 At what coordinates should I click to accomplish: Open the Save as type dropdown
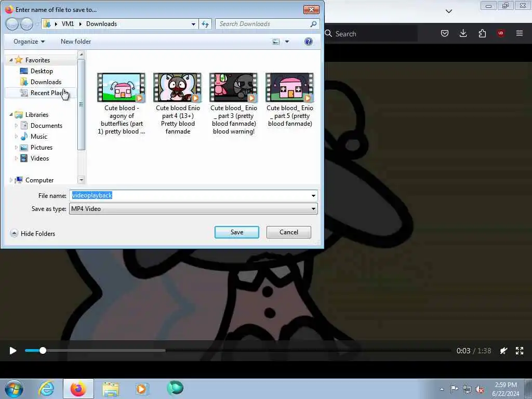pyautogui.click(x=193, y=209)
